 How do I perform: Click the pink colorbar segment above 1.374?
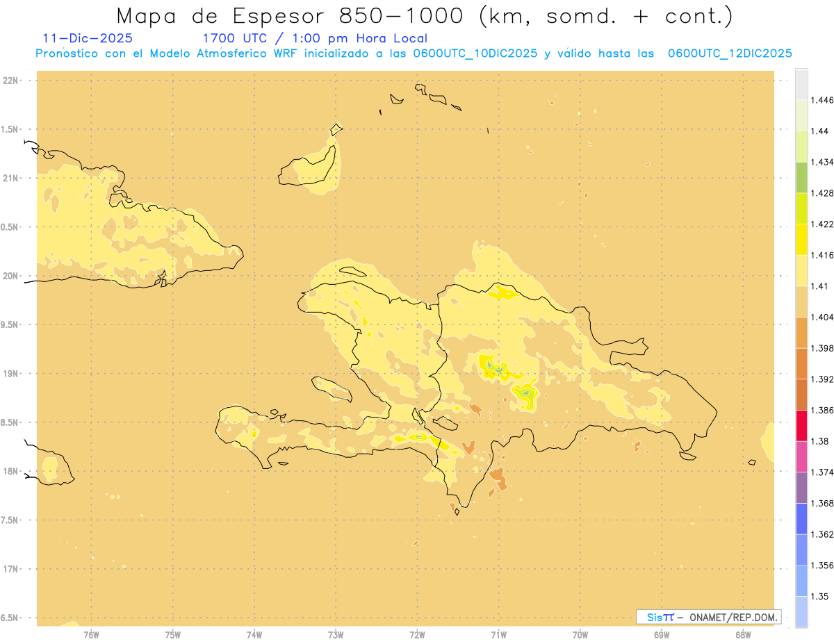(x=801, y=456)
